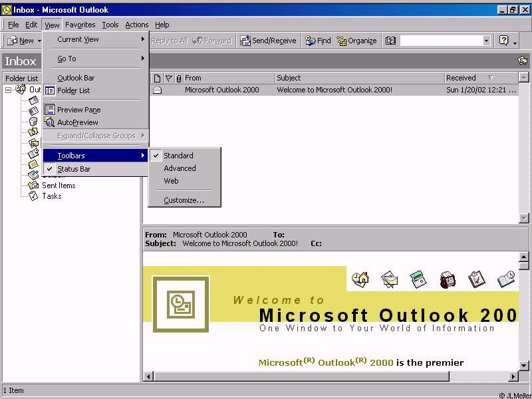Select the Tasks folder

pos(52,196)
